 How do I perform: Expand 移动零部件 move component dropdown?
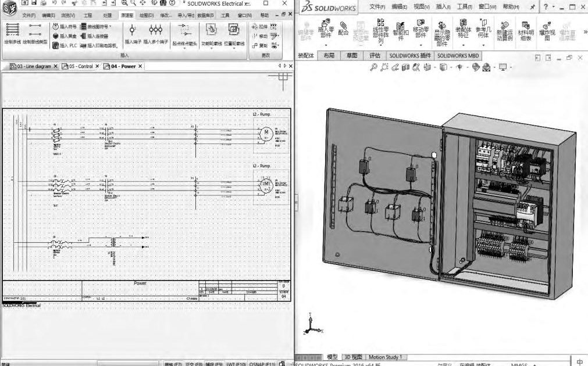click(420, 45)
